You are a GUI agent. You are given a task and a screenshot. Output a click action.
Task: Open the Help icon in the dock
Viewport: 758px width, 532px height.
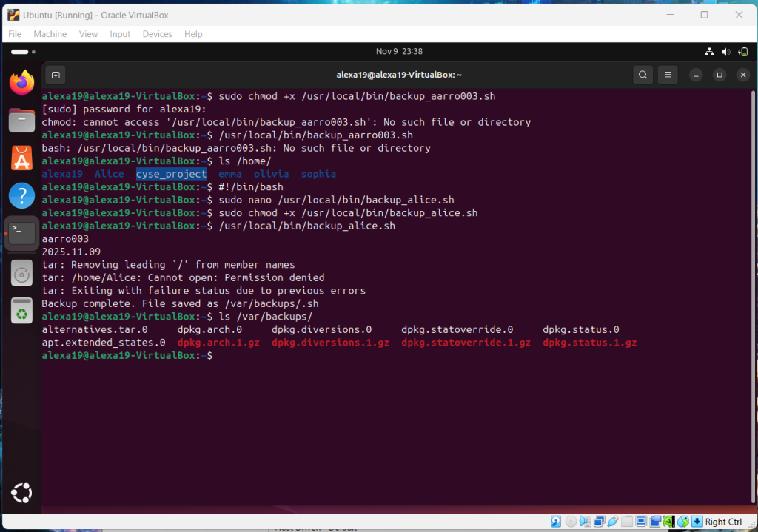coord(22,196)
